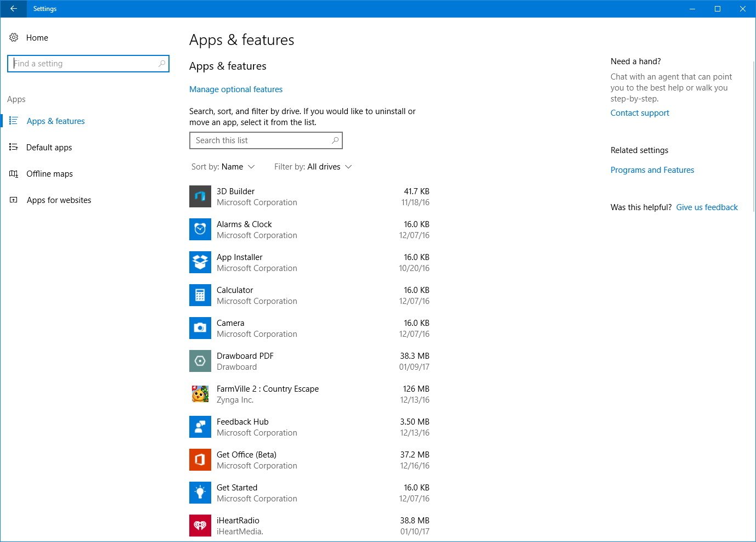Click the magnifier icon in Find a setting
The width and height of the screenshot is (756, 542).
(162, 64)
